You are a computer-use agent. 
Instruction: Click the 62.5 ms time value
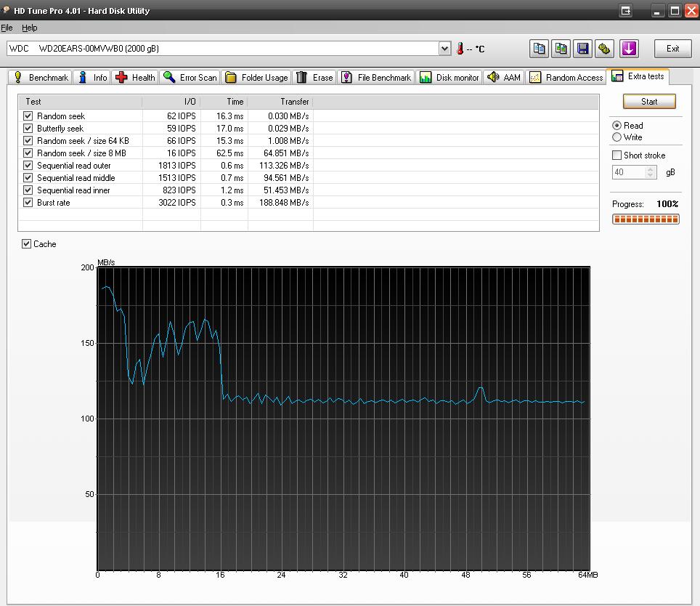pos(230,153)
